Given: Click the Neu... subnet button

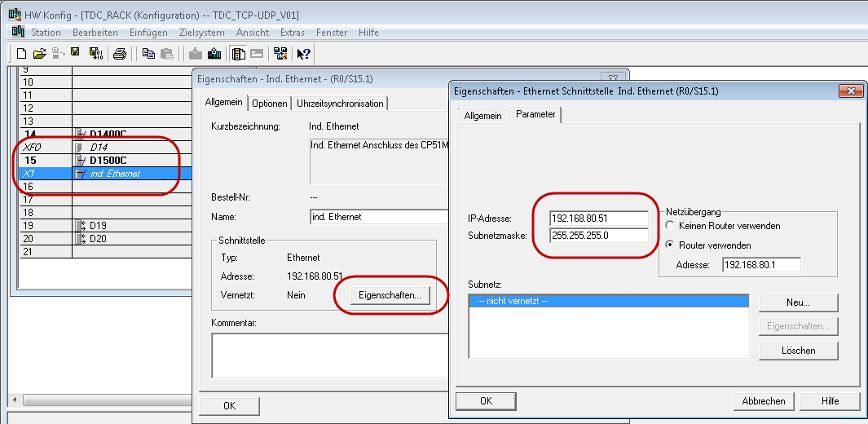Looking at the screenshot, I should pyautogui.click(x=798, y=303).
